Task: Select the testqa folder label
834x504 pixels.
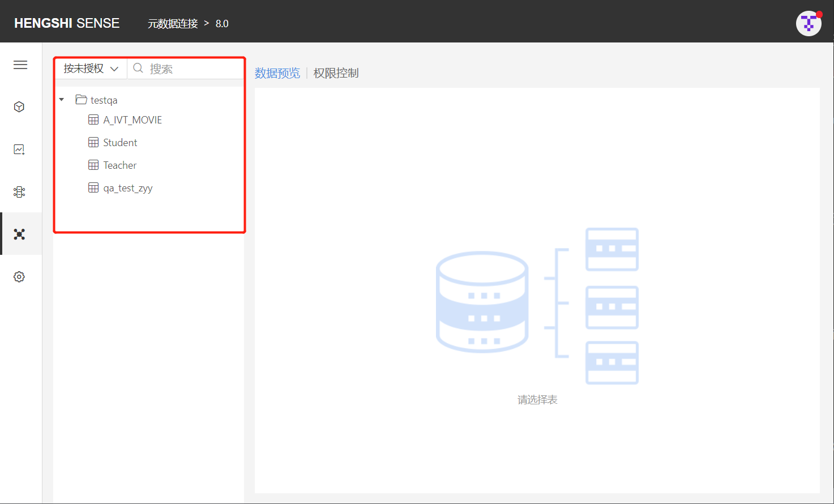Action: [x=104, y=100]
